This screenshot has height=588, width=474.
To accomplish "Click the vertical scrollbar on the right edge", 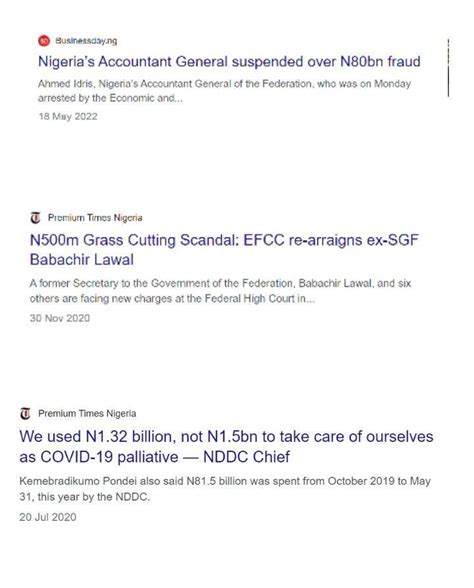I will 448,68.
